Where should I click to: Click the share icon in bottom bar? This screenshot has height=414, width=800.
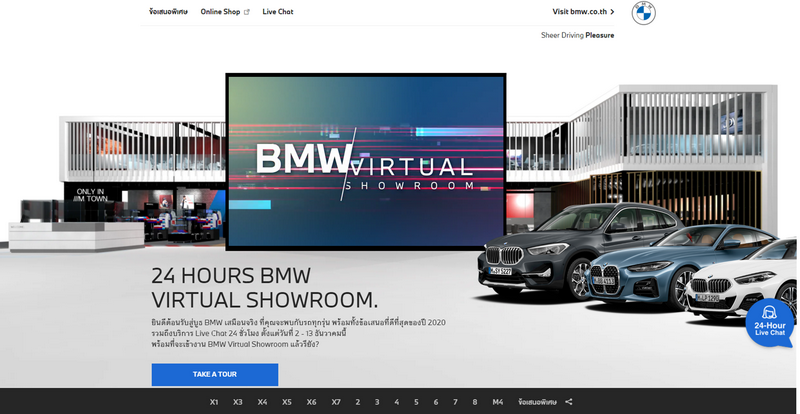[x=569, y=402]
